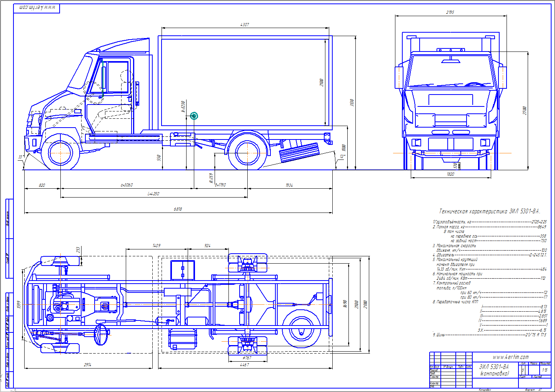
Task: Select the 'Формат A1' label
Action: coord(533,390)
